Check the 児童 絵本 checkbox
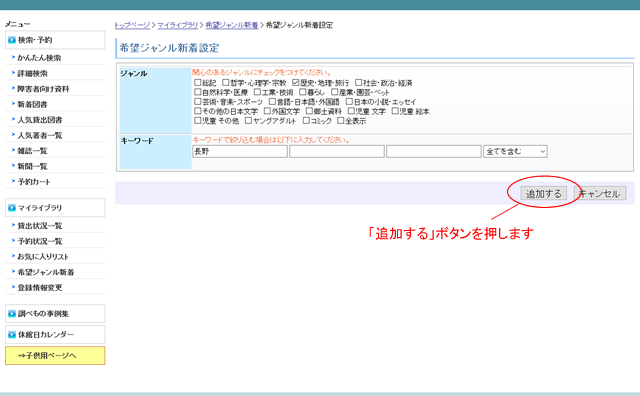 coord(395,111)
